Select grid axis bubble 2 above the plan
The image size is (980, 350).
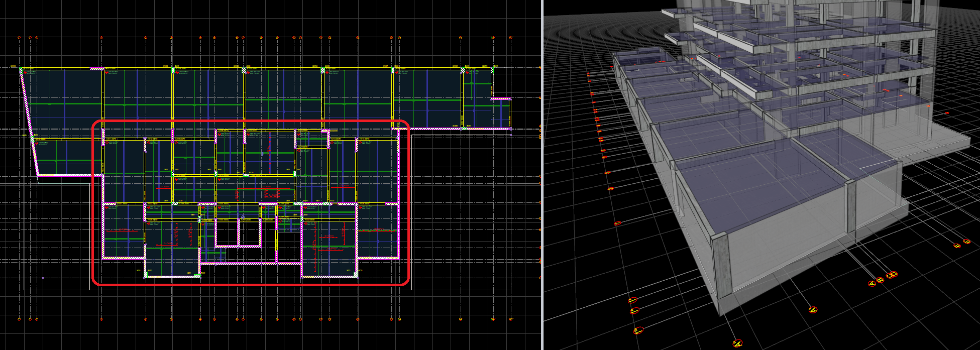(146, 38)
